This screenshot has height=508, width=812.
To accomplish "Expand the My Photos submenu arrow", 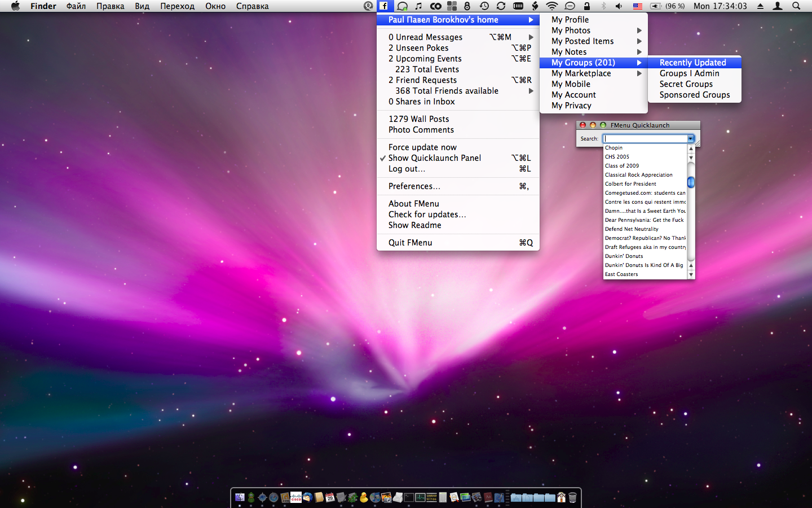I will click(x=639, y=30).
